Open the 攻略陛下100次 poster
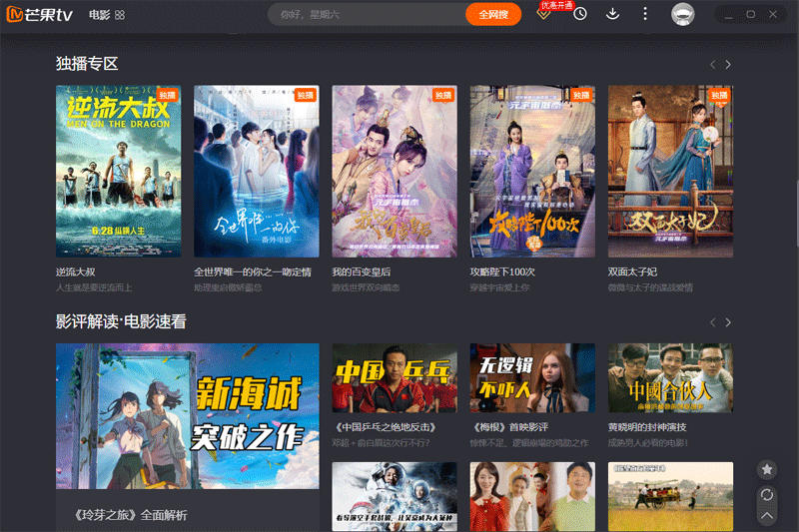Screen dimensions: 799x532 532,171
